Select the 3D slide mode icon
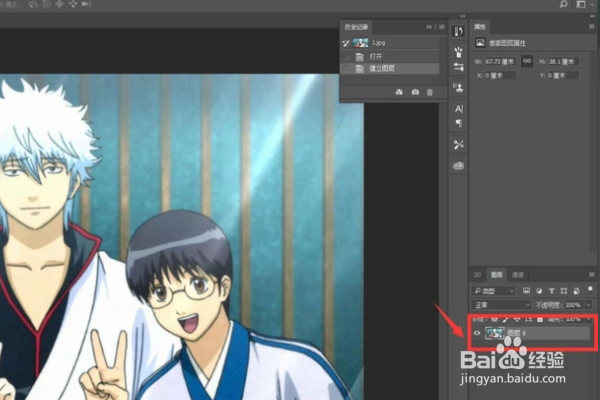The width and height of the screenshot is (600, 400). [73, 4]
